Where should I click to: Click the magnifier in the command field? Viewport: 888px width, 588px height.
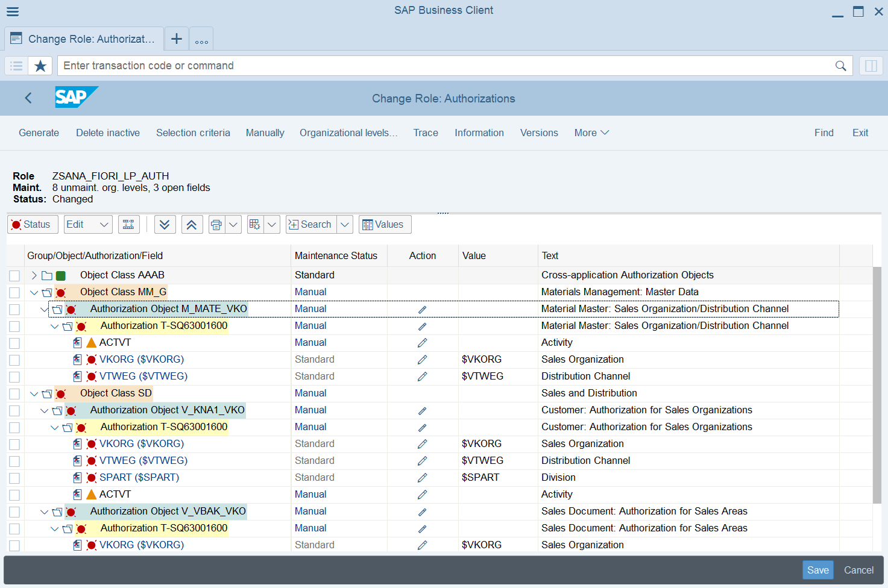tap(841, 66)
